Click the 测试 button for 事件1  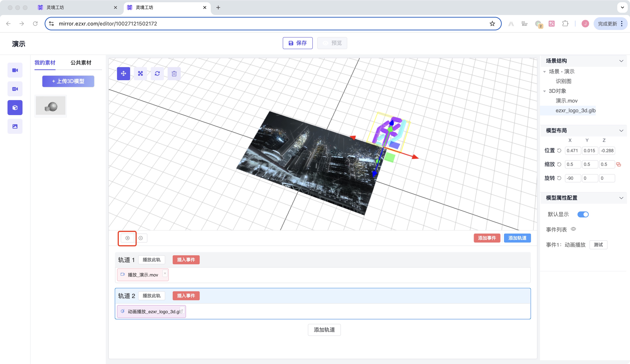pyautogui.click(x=598, y=245)
